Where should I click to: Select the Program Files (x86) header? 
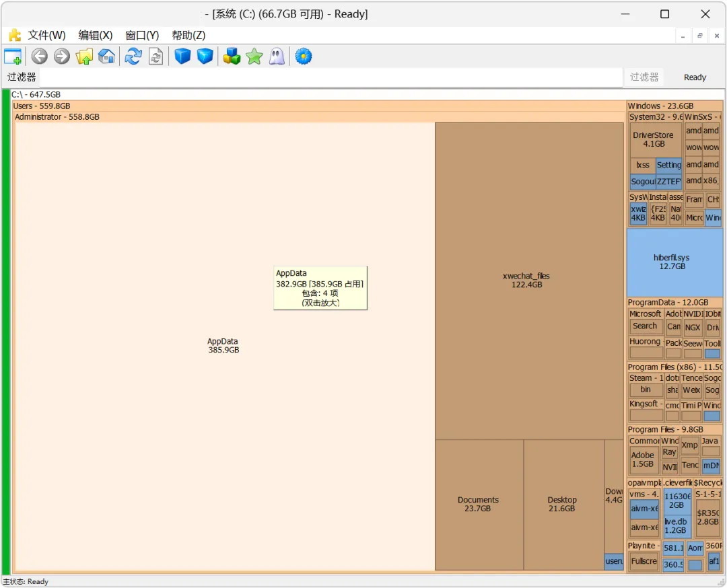[x=674, y=367]
